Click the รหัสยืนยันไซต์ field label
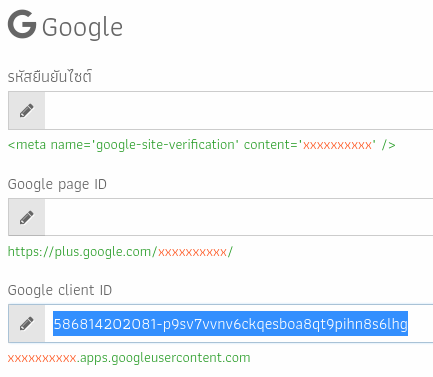 tap(50, 76)
